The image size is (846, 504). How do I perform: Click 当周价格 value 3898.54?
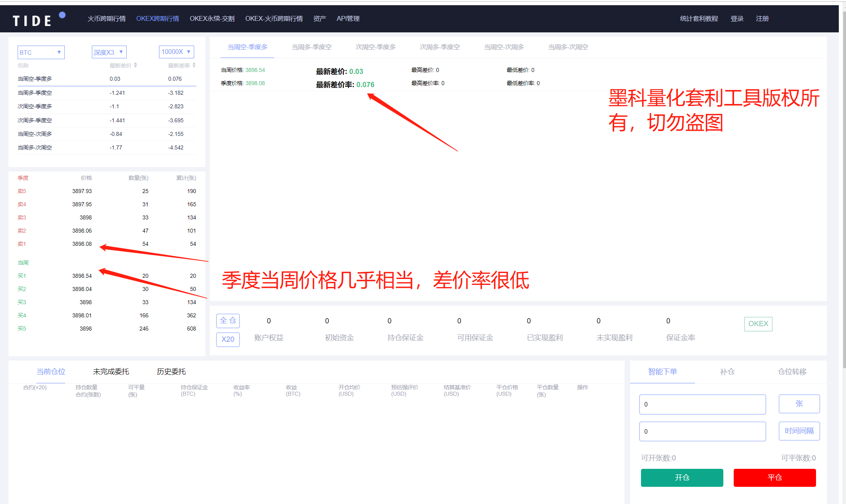pyautogui.click(x=255, y=70)
